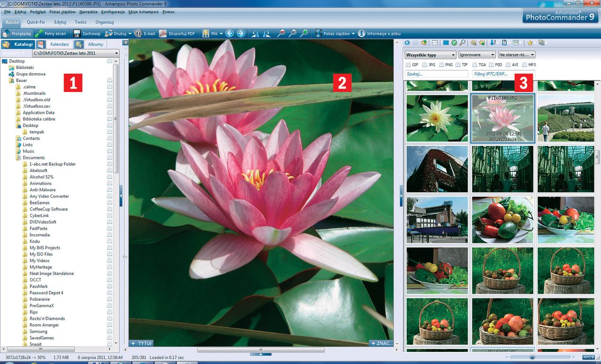Toggle split view in thumbnail panel
Image resolution: width=601 pixels, height=364 pixels.
click(x=435, y=43)
